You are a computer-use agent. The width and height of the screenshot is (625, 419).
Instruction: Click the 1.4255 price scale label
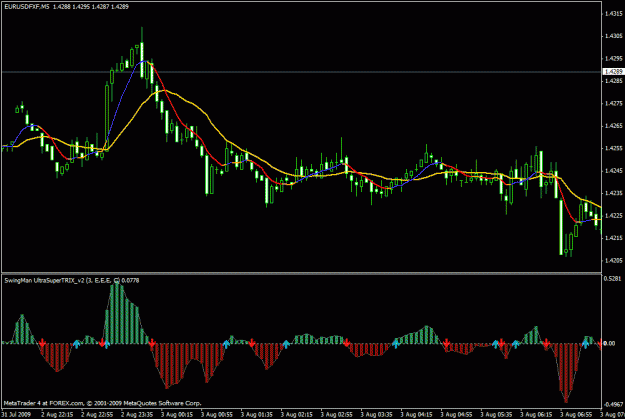pyautogui.click(x=614, y=148)
